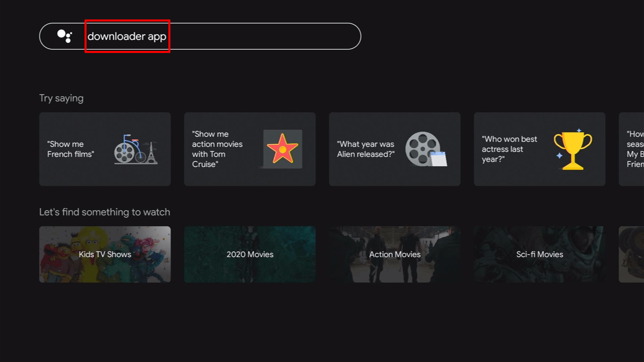Open the Action Movies category tile

395,254
